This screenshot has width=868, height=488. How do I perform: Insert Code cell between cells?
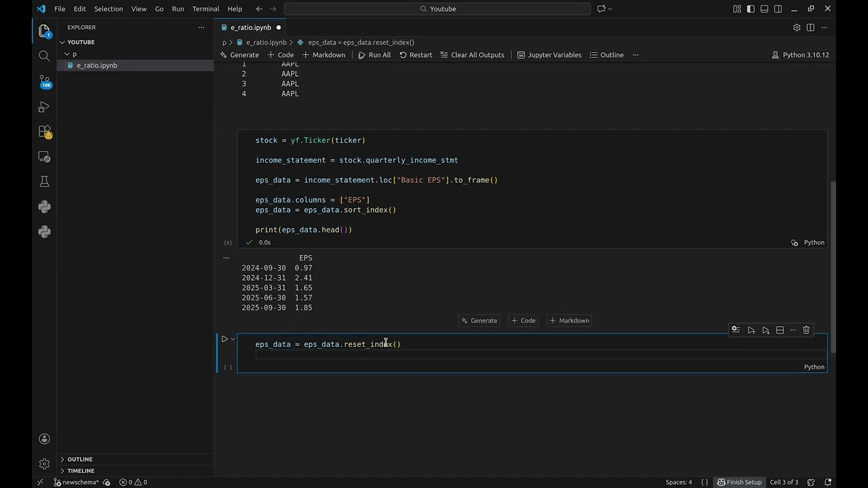coord(523,321)
